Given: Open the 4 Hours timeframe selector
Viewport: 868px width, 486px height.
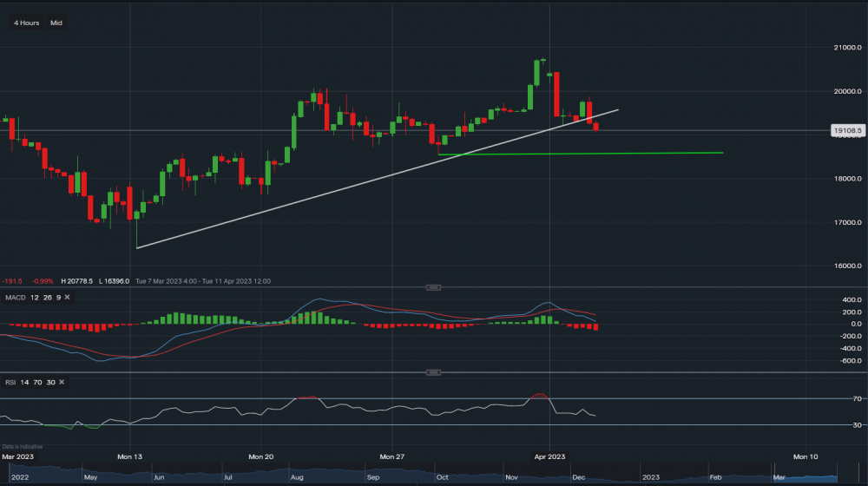Looking at the screenshot, I should click(26, 23).
